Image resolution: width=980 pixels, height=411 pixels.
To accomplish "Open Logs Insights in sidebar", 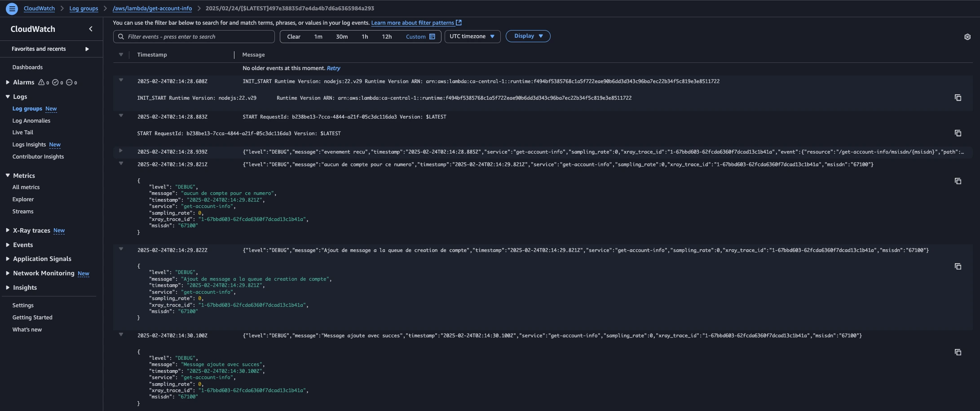I will tap(29, 145).
